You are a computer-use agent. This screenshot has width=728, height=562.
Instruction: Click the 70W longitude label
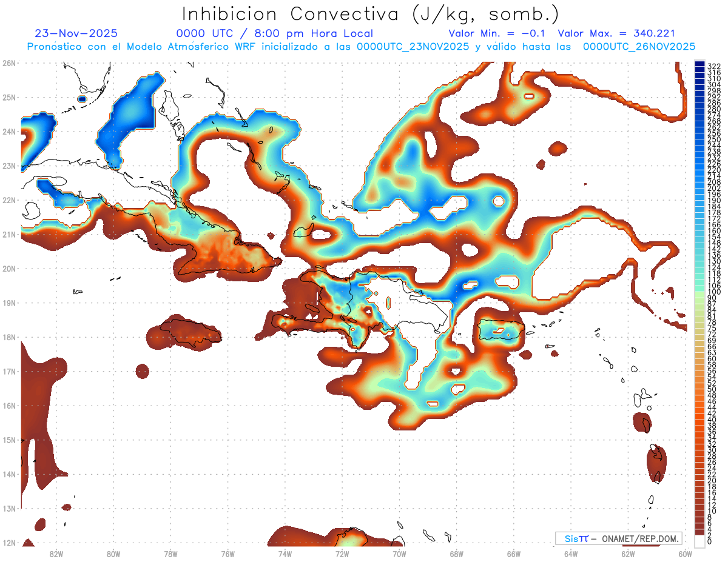[x=399, y=554]
